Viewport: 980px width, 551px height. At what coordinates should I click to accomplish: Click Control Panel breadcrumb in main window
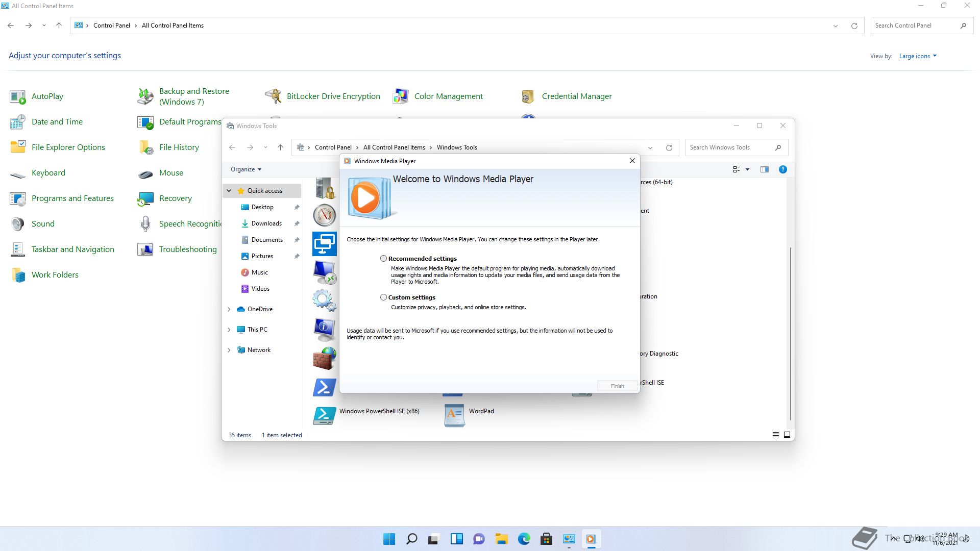click(112, 26)
